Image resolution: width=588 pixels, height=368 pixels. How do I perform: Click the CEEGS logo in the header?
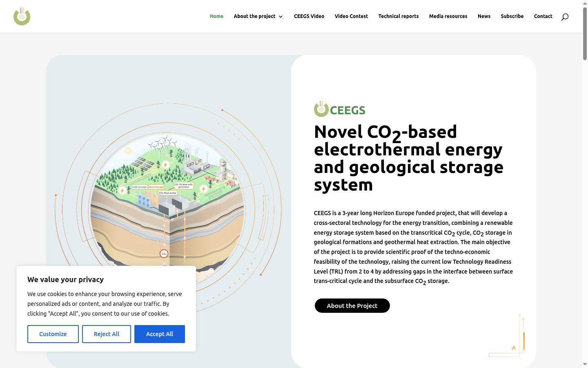point(22,16)
